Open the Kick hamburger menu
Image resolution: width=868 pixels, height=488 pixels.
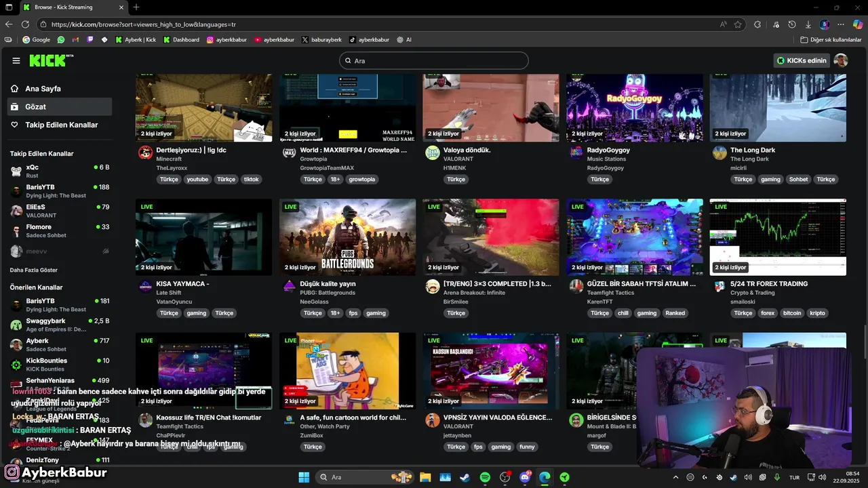(16, 60)
